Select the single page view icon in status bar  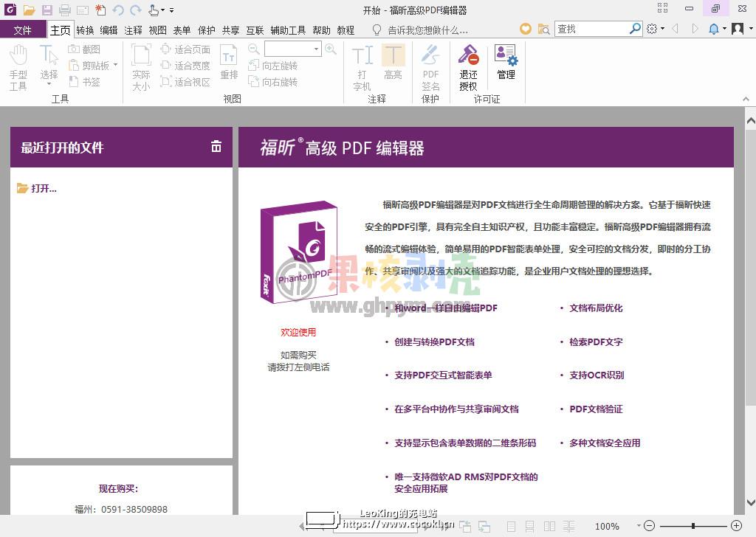click(512, 527)
